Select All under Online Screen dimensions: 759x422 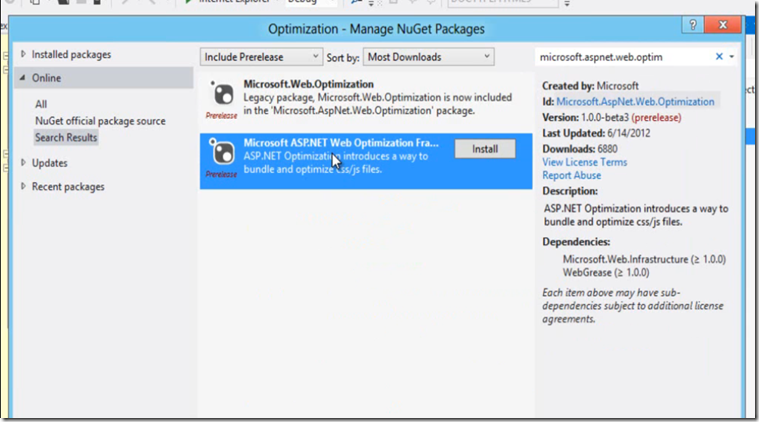(41, 104)
